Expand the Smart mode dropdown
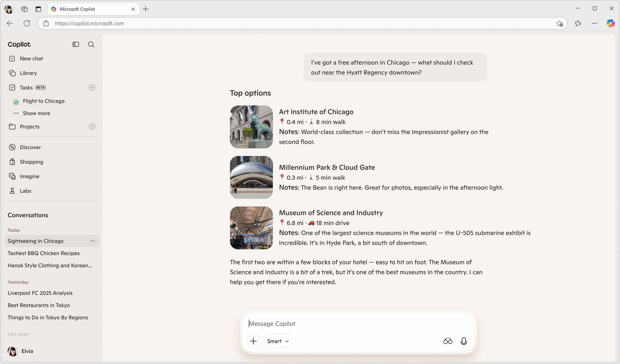The width and height of the screenshot is (620, 364). click(277, 341)
